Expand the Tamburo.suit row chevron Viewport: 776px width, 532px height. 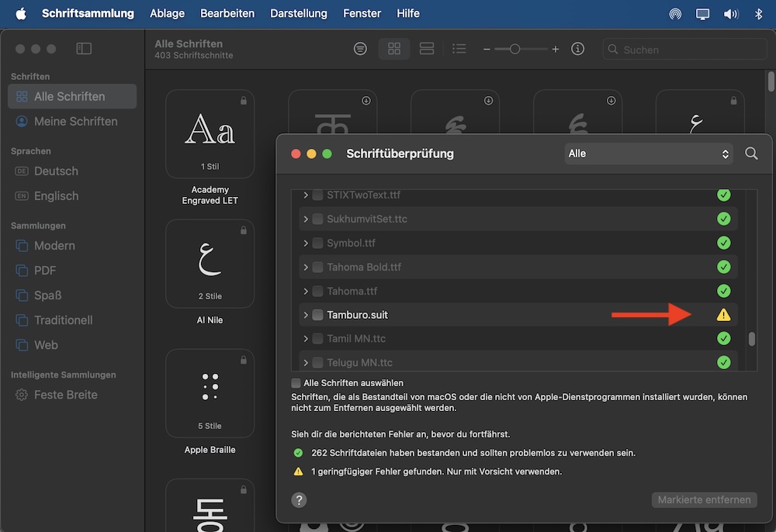coord(306,315)
